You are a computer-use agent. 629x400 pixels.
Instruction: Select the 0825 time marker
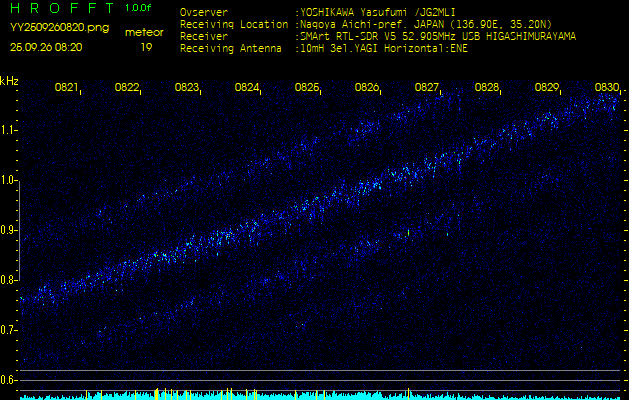click(x=307, y=88)
